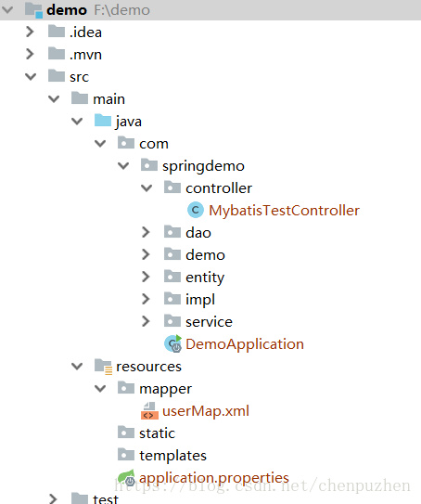Screen dimensions: 421x504
Task: Expand the demo package under springdemo
Action: pos(146,254)
